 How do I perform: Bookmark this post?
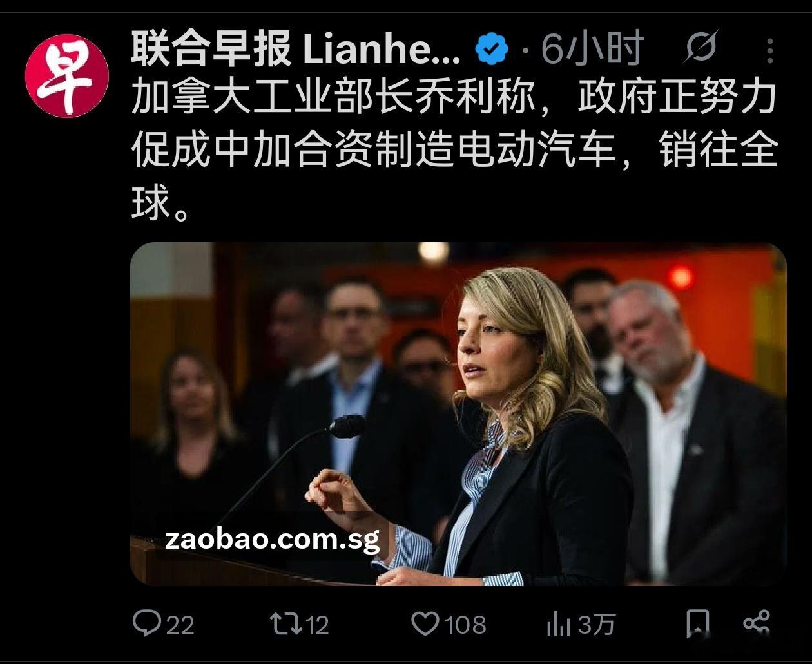click(x=698, y=623)
